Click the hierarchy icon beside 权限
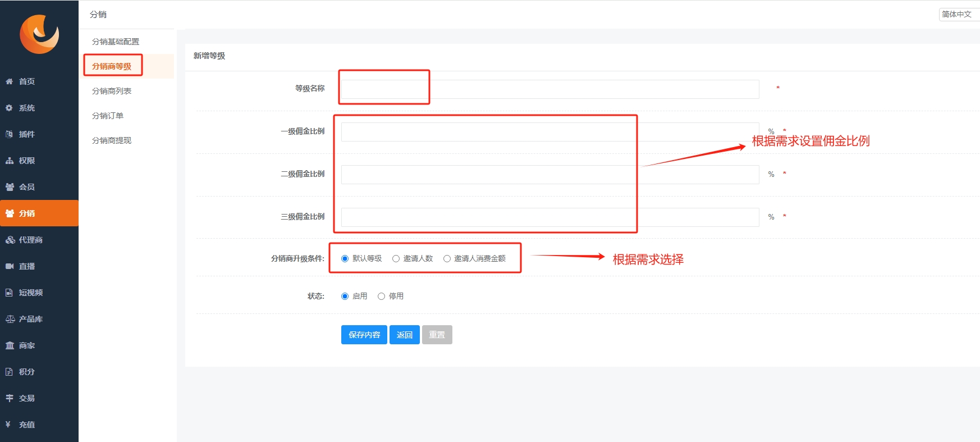 tap(10, 161)
